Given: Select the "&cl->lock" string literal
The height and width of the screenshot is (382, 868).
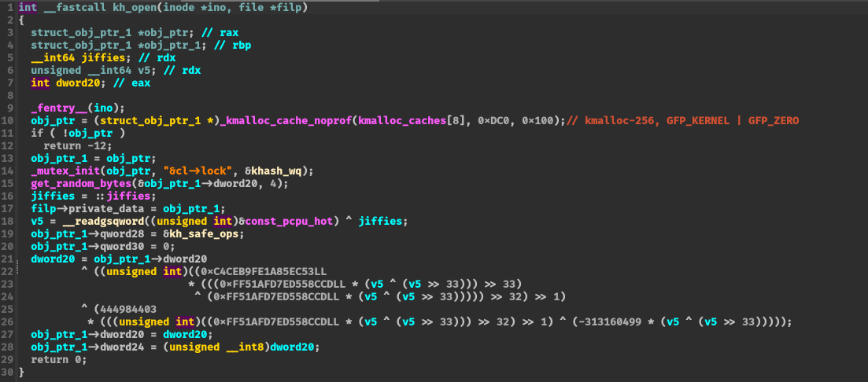Looking at the screenshot, I should [x=174, y=171].
